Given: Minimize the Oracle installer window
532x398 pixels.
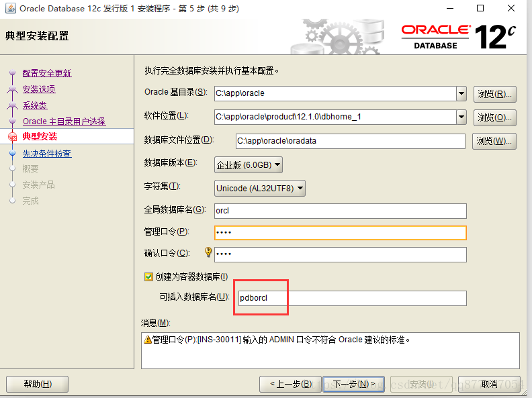Looking at the screenshot, I should (450, 8).
